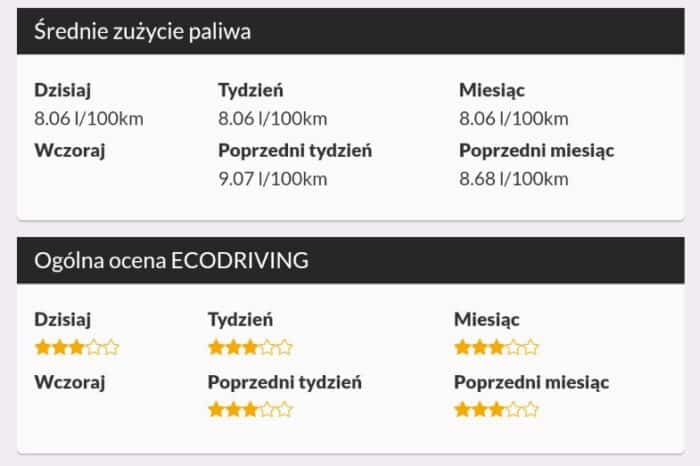This screenshot has width=700, height=466.
Task: Click Dzisiaj fuel value 8.06 l/100km
Action: point(89,119)
